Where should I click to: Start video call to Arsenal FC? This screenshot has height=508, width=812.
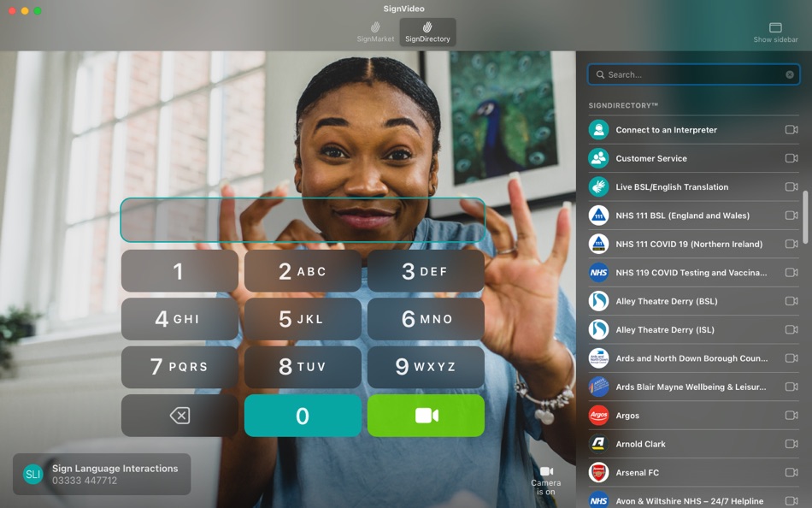[x=791, y=472]
